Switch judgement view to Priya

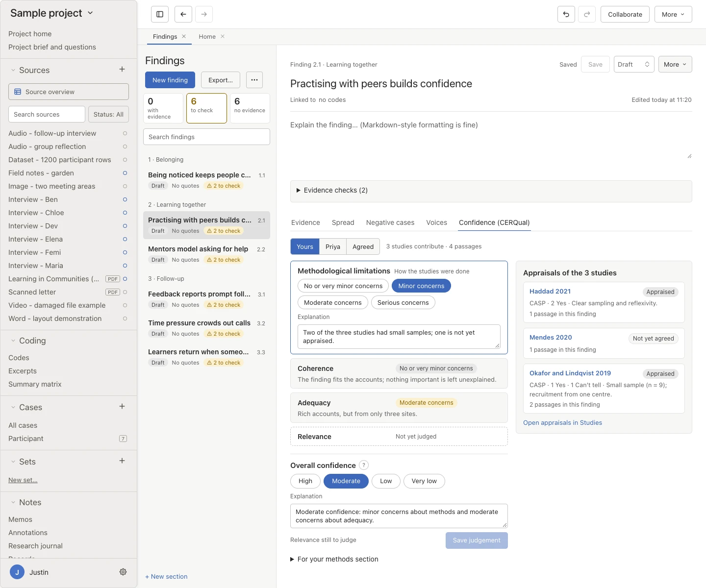(333, 246)
